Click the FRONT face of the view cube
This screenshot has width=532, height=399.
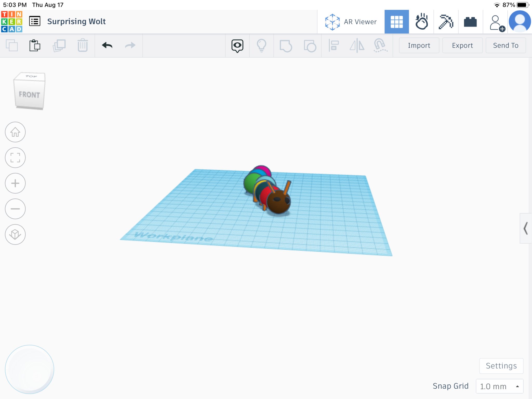[x=29, y=95]
